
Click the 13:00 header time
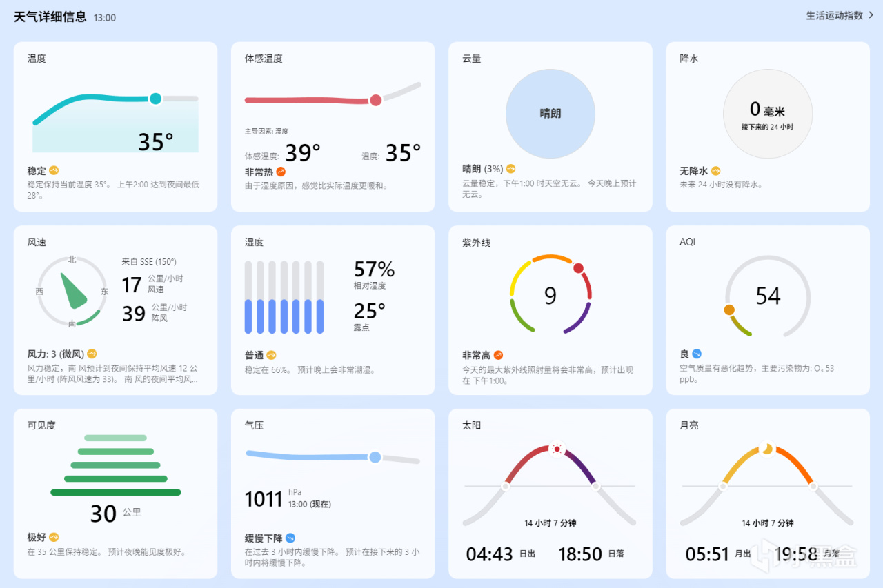105,18
